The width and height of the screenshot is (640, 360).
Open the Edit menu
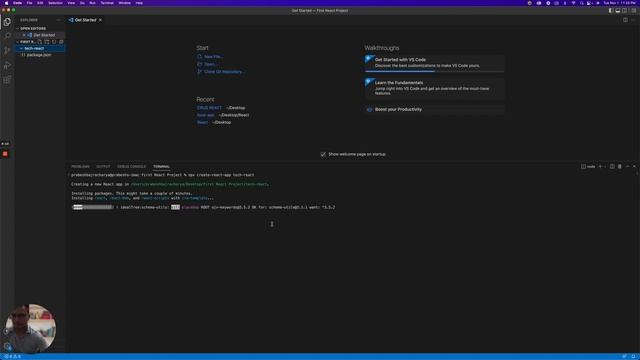[x=40, y=3]
